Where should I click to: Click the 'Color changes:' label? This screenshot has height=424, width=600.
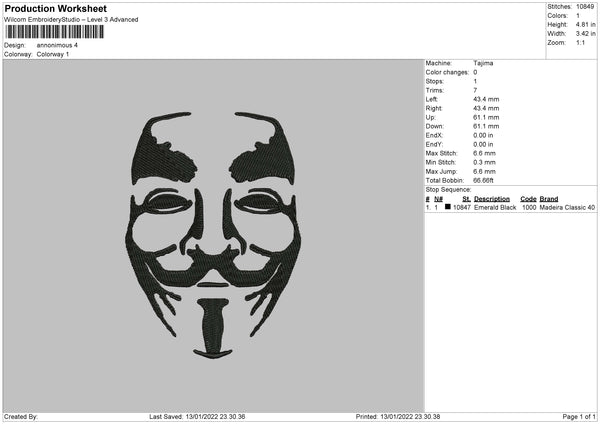click(x=447, y=72)
